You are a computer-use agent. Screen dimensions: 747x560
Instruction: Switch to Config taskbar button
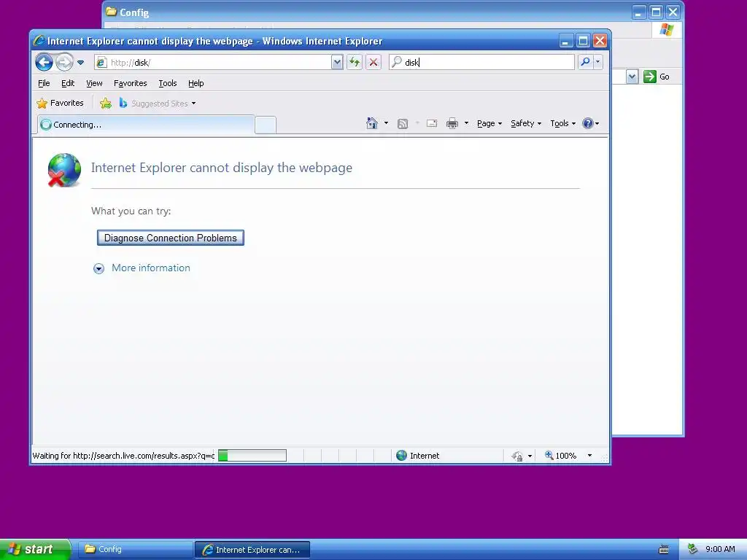[x=134, y=550]
